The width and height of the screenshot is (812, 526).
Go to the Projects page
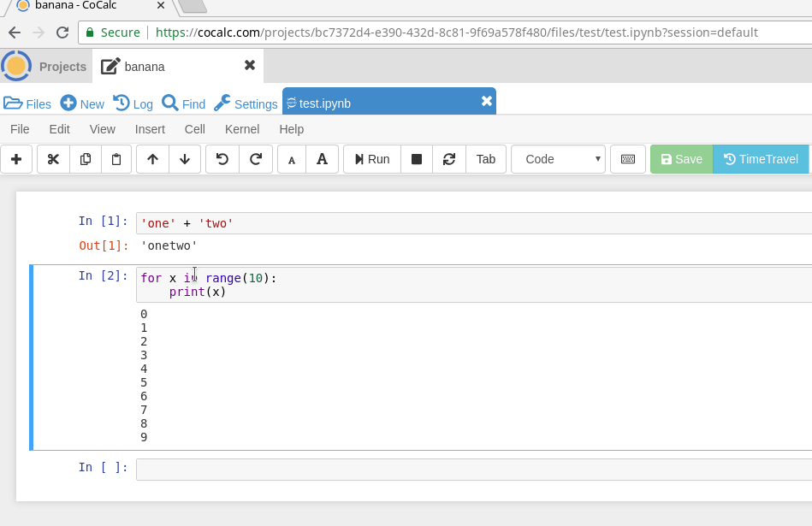(62, 67)
